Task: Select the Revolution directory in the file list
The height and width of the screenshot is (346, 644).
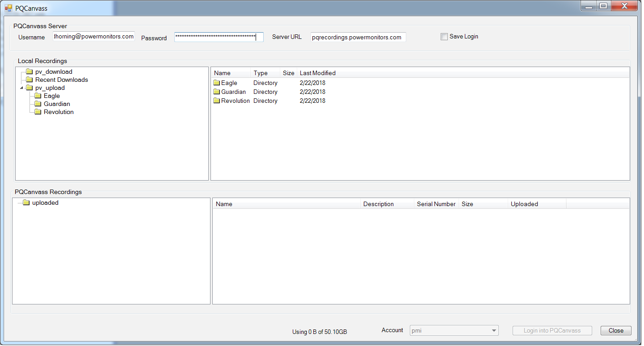Action: (235, 101)
